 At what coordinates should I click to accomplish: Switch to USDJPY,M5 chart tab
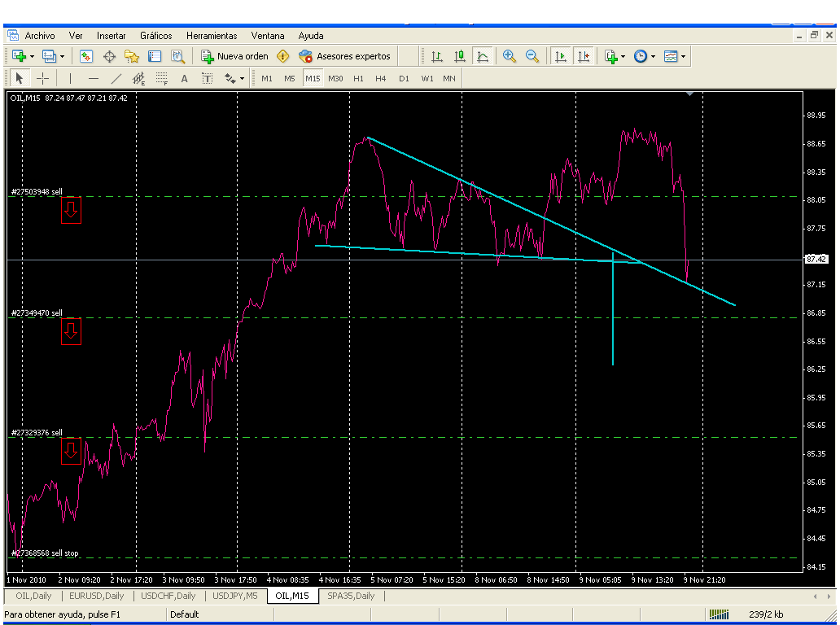point(235,596)
